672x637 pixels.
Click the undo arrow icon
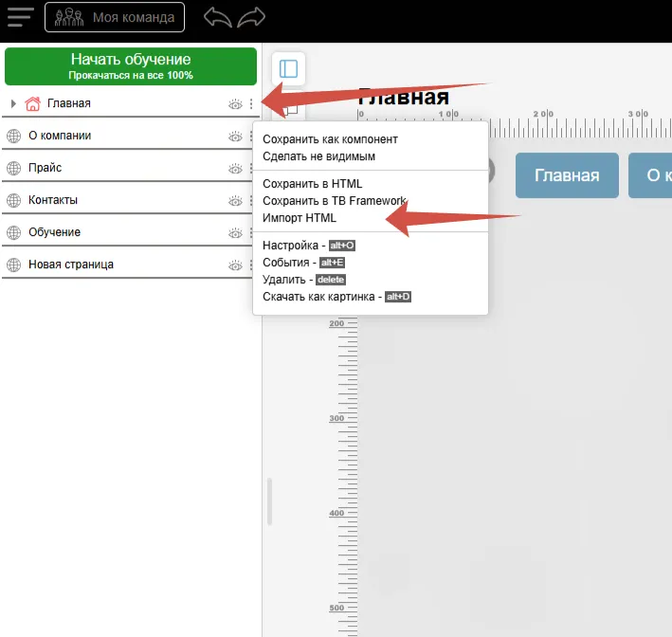click(x=218, y=17)
